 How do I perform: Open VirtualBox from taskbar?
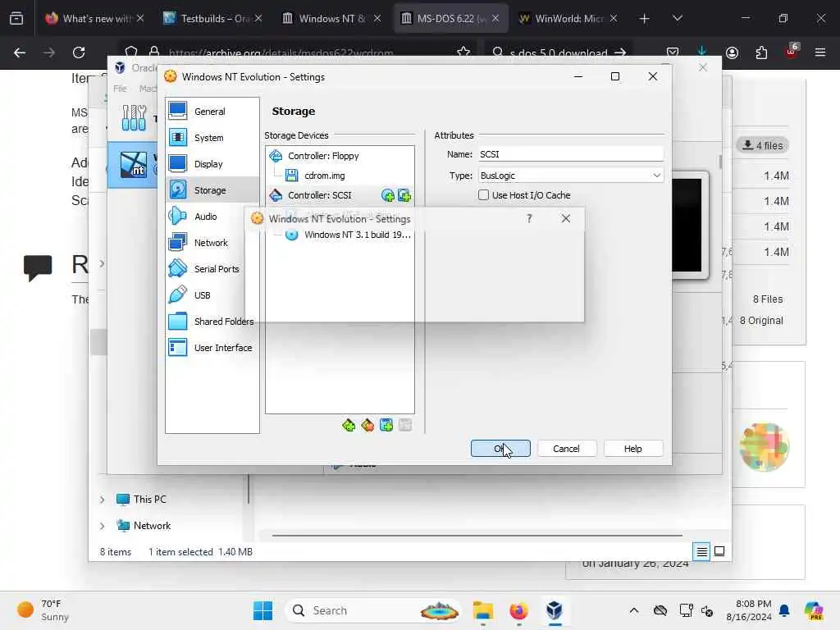[555, 610]
